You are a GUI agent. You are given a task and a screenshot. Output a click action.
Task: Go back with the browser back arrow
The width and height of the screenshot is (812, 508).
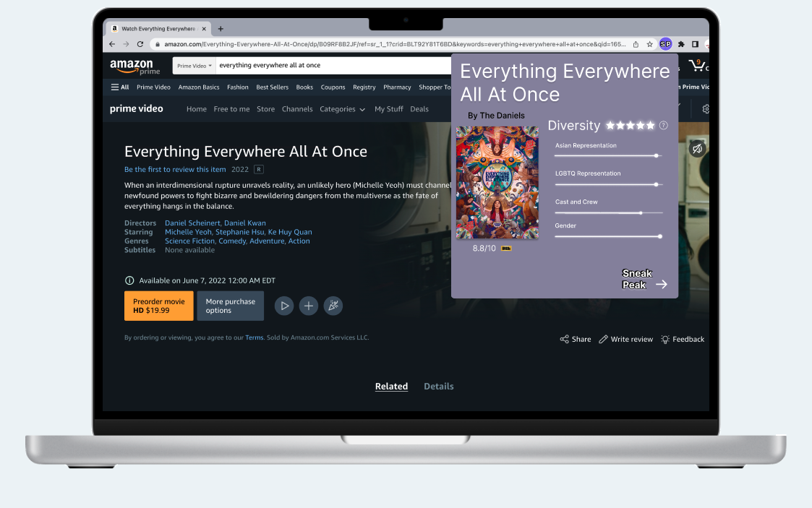pos(112,45)
